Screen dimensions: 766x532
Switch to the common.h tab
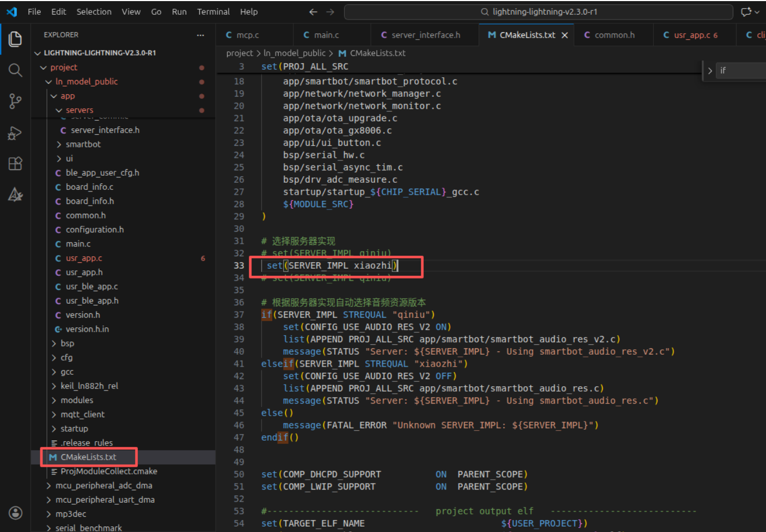coord(614,35)
